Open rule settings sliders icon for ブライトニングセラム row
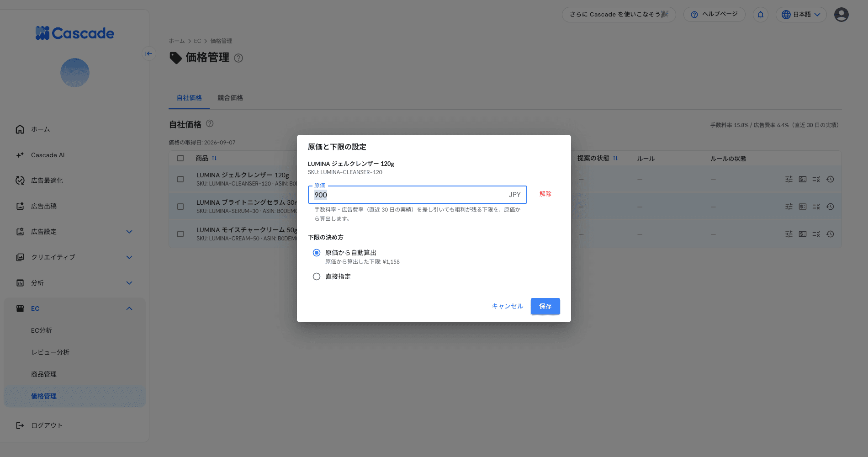The width and height of the screenshot is (868, 457). point(789,207)
